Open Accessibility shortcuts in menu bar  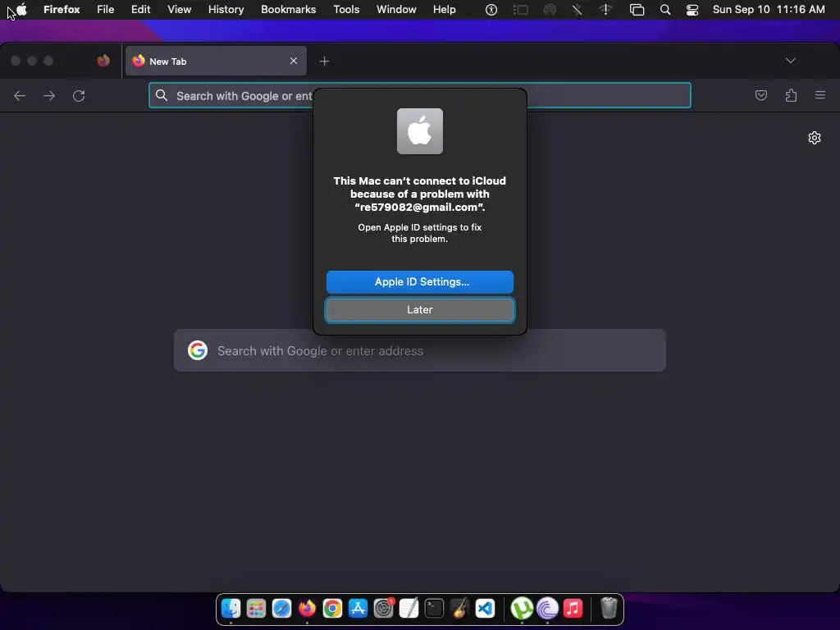pos(491,10)
